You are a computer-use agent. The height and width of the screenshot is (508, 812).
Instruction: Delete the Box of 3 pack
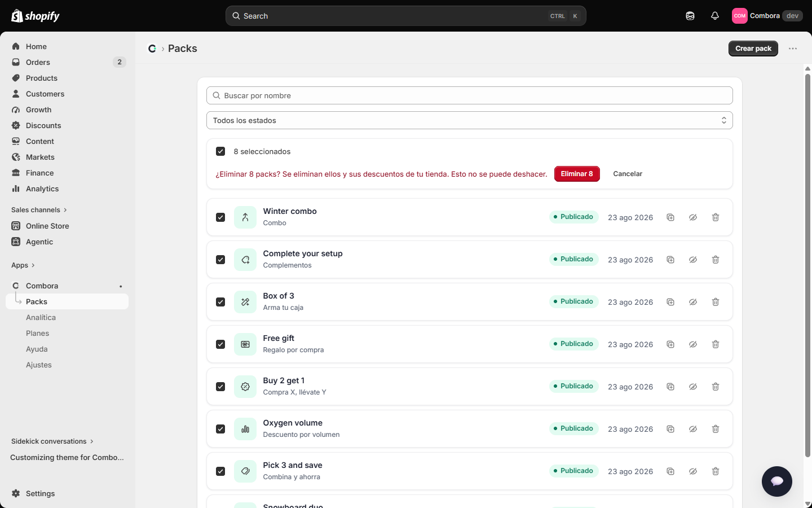coord(716,302)
